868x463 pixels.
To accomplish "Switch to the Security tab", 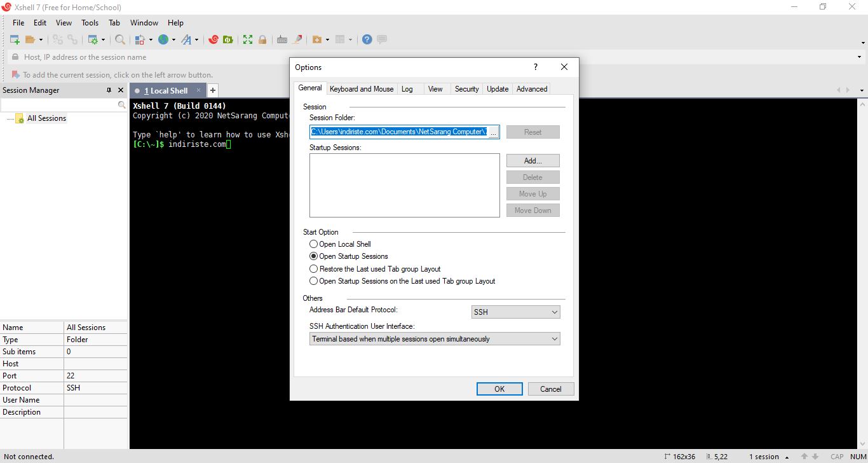I will coord(466,89).
